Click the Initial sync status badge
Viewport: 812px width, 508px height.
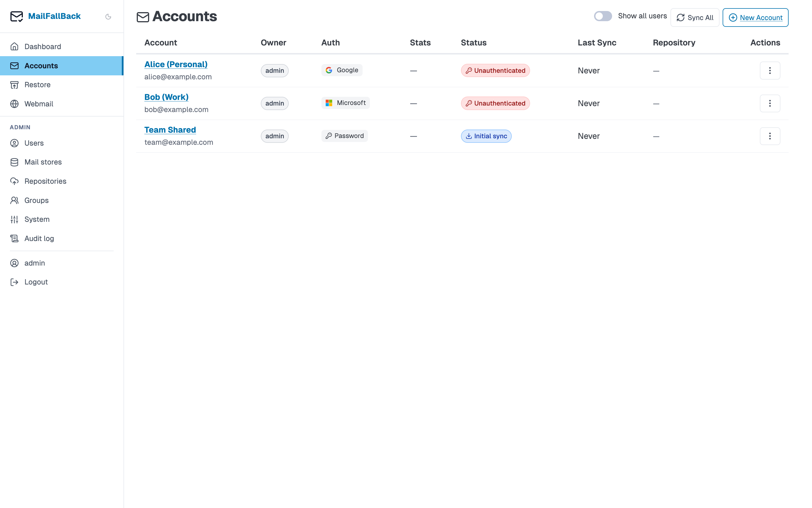(x=486, y=136)
